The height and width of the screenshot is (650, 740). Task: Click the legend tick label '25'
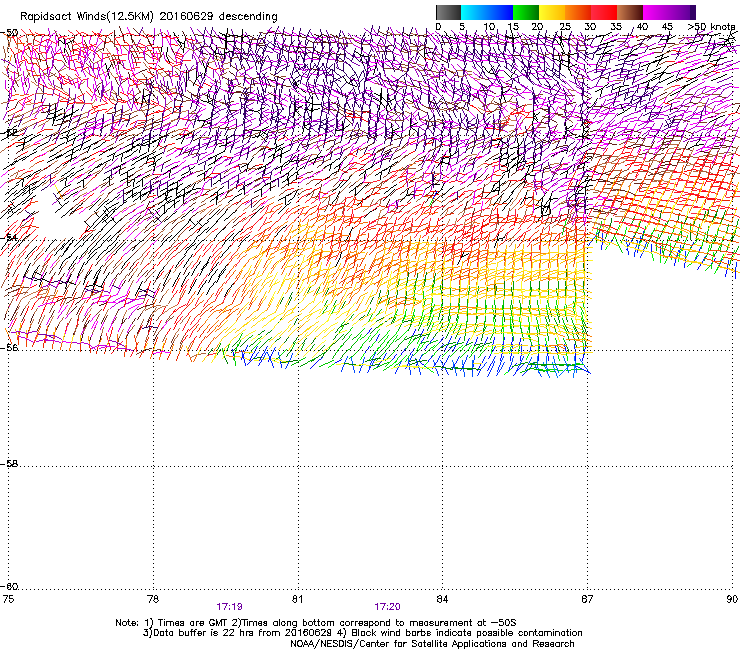565,27
